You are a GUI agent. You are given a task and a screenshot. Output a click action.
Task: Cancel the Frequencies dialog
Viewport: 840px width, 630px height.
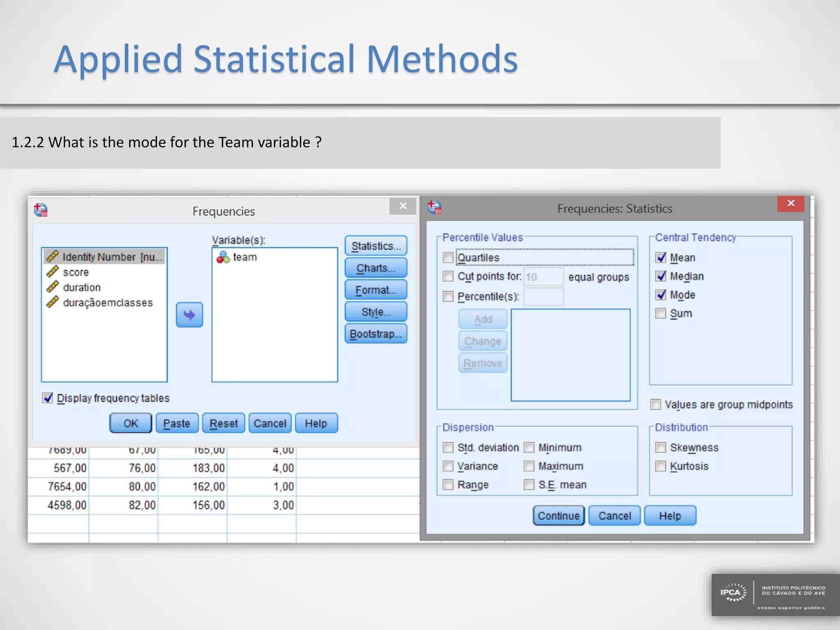coord(270,423)
